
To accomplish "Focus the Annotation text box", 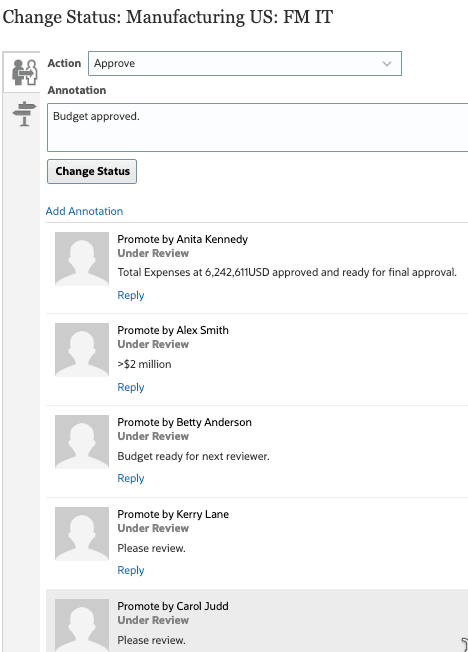I will point(258,128).
